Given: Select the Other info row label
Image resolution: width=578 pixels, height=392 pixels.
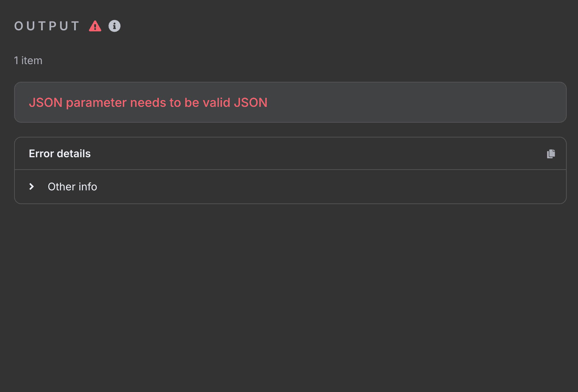Looking at the screenshot, I should pos(72,186).
